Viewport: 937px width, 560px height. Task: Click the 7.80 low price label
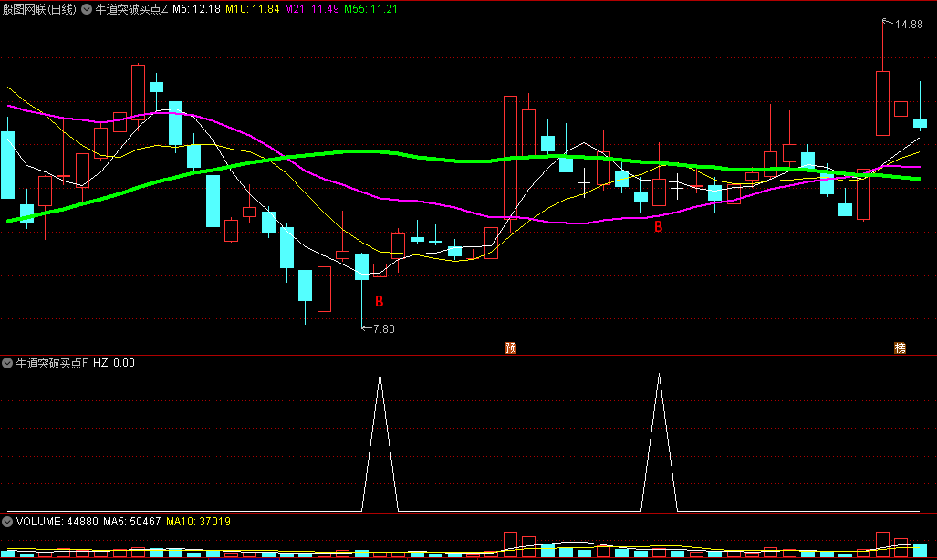[383, 328]
